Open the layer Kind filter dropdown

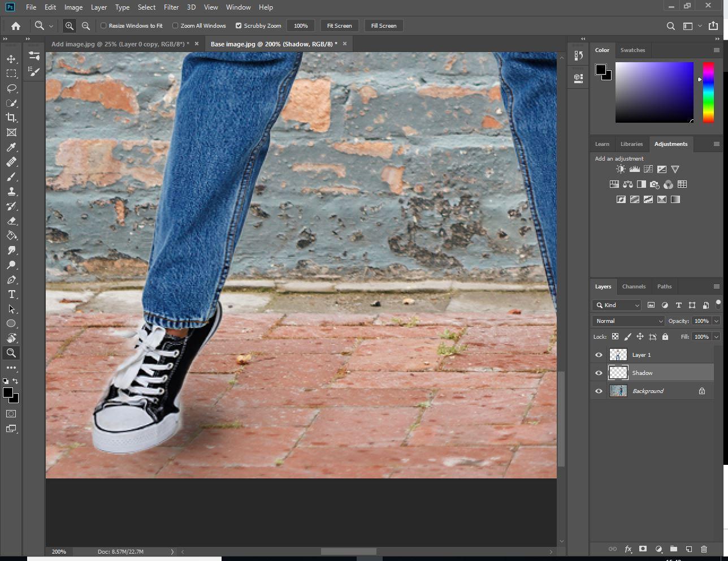coord(617,305)
